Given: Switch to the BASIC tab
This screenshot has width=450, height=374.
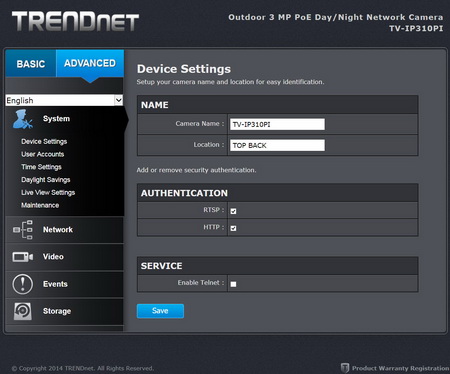Looking at the screenshot, I should pyautogui.click(x=31, y=63).
